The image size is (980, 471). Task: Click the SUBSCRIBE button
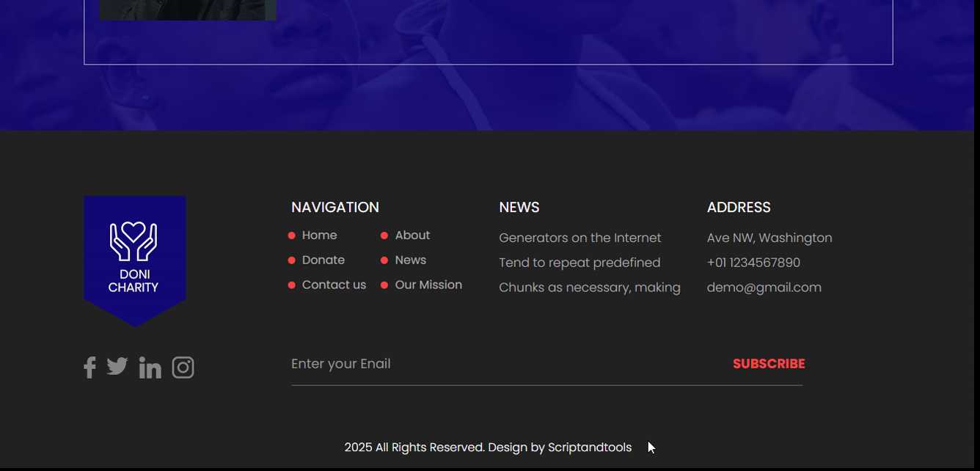coord(769,364)
